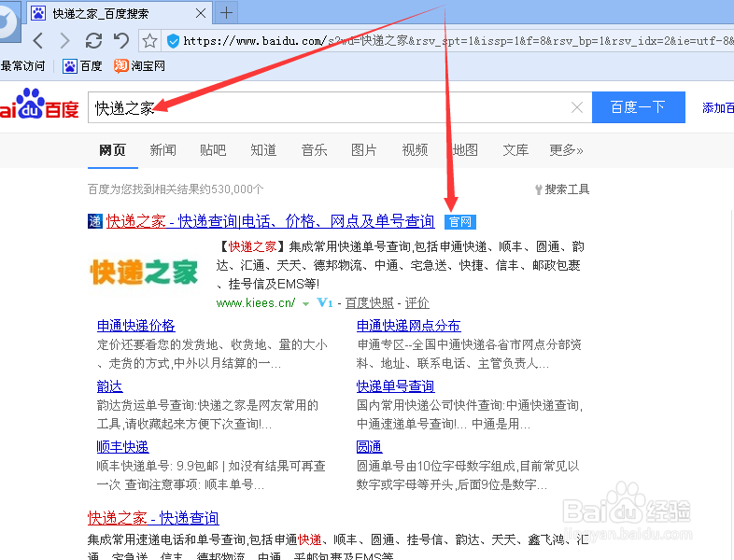Clear the search box with the X icon

(577, 107)
